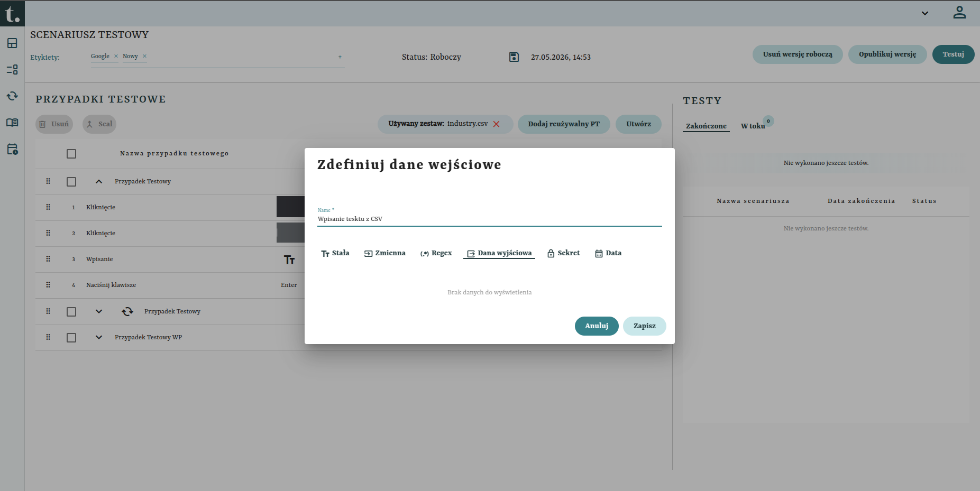Open the dashboard layout sidebar icon

[x=12, y=43]
